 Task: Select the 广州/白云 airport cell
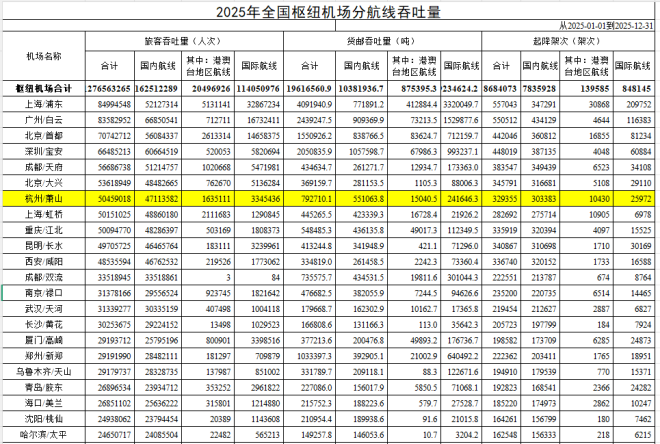pos(41,119)
